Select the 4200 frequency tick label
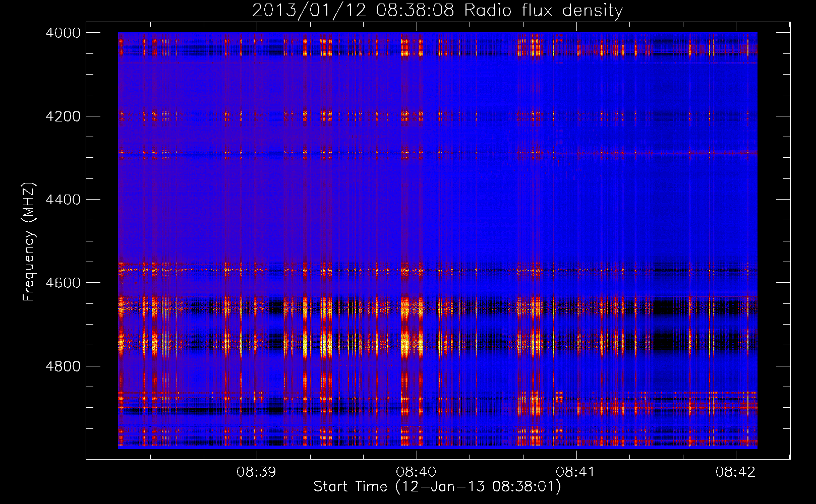Image resolution: width=816 pixels, height=504 pixels. point(63,116)
